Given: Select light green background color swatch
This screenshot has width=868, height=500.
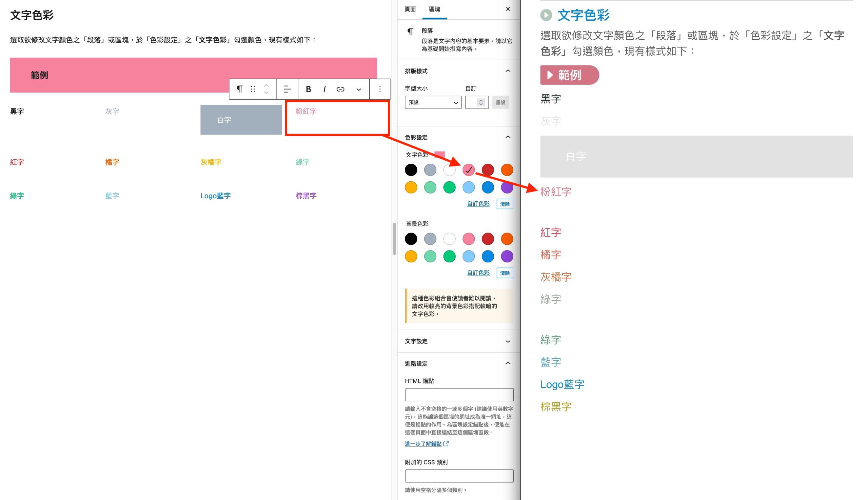Looking at the screenshot, I should click(x=430, y=256).
